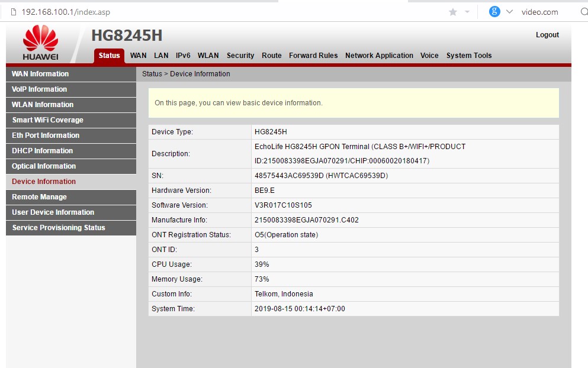The width and height of the screenshot is (588, 368).
Task: Switch to Network Application tab
Action: pos(379,56)
